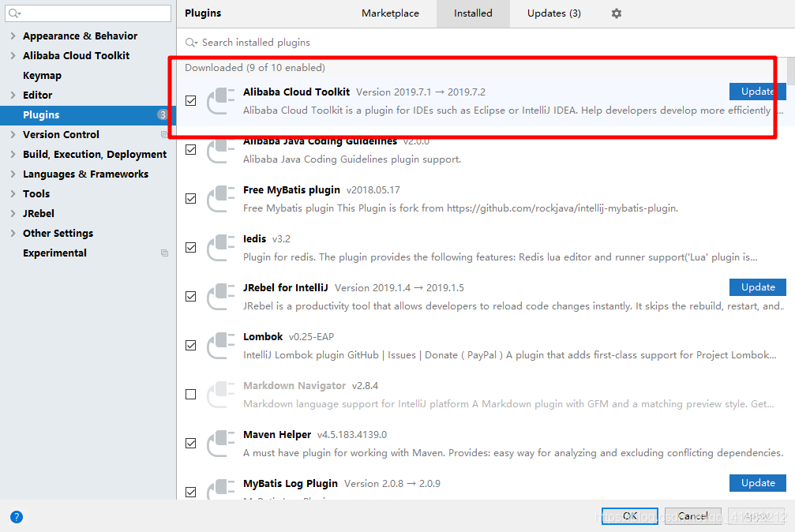Click the project-level icon beside Experimental
The width and height of the screenshot is (795, 532).
(x=164, y=253)
